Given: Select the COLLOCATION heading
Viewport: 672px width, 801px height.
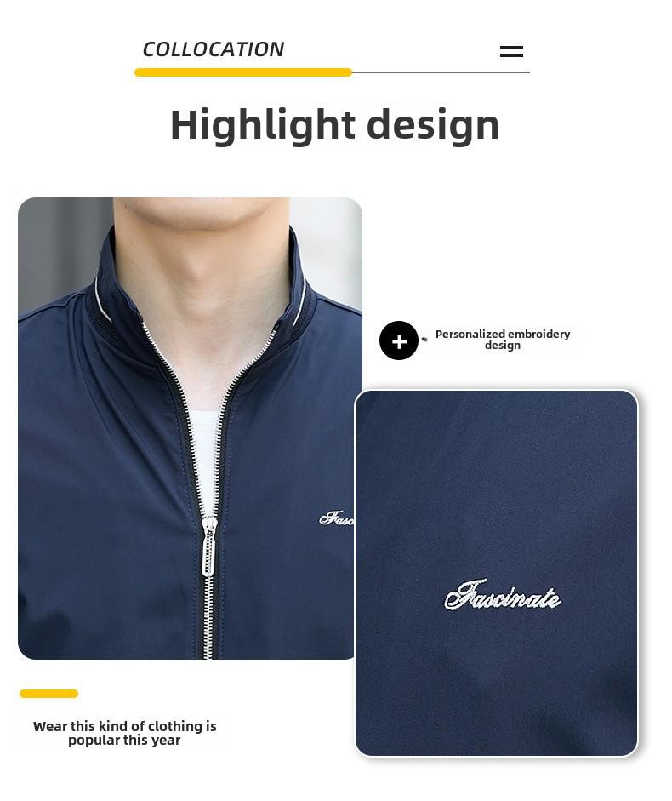Looking at the screenshot, I should tap(213, 49).
